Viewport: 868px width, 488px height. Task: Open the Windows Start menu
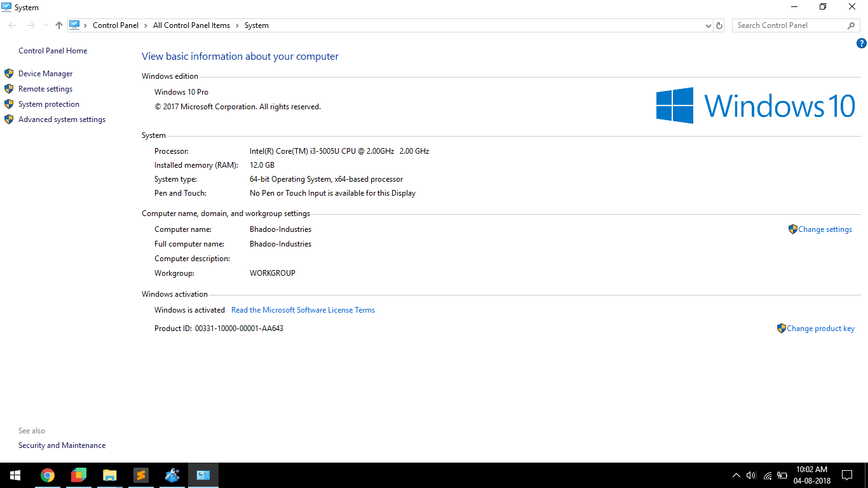[x=15, y=475]
